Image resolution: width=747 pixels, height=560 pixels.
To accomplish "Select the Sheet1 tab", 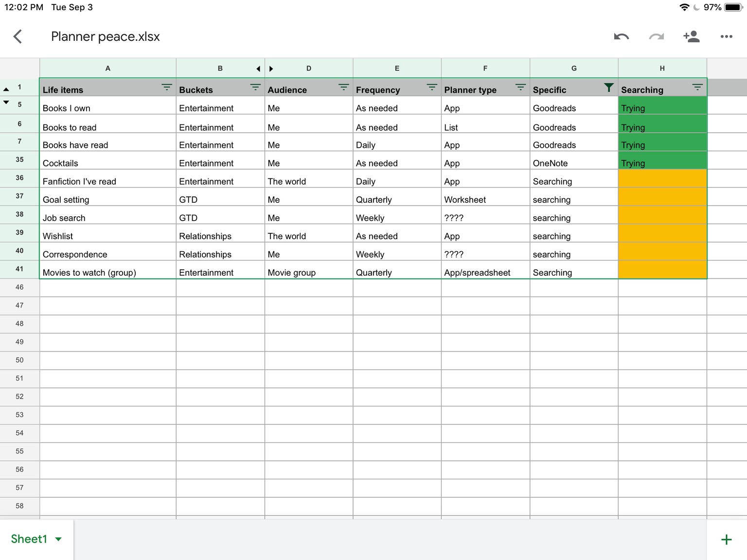I will 29,539.
